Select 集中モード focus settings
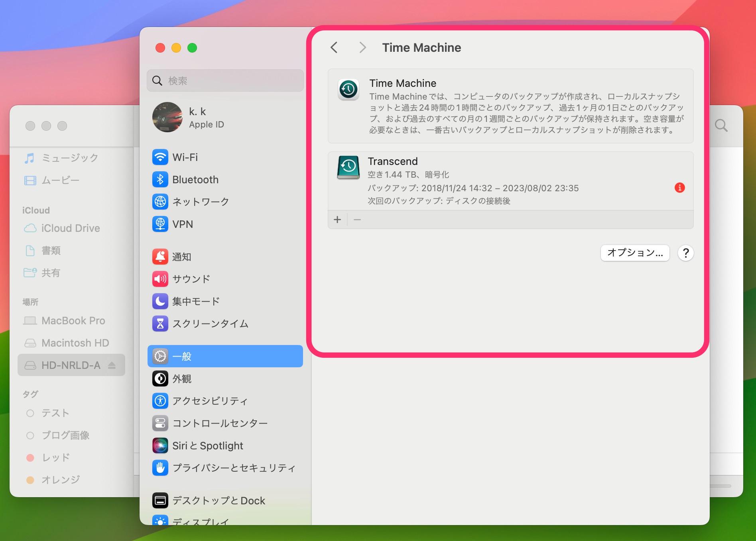 [225, 302]
